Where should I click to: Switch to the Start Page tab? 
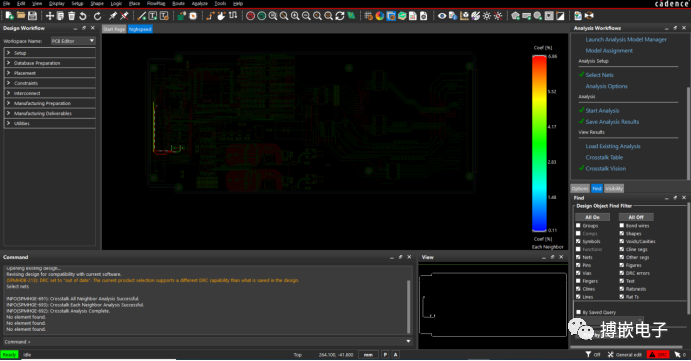[114, 29]
